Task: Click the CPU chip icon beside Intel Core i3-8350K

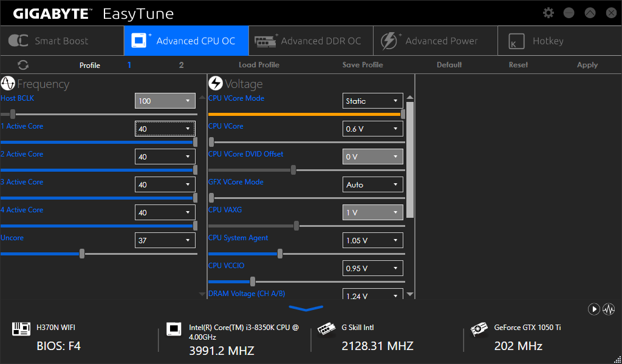Action: (x=174, y=329)
